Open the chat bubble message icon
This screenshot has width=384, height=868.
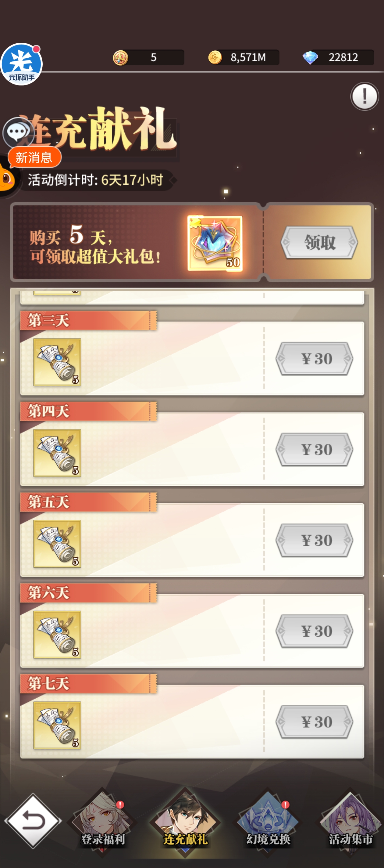coord(19,132)
